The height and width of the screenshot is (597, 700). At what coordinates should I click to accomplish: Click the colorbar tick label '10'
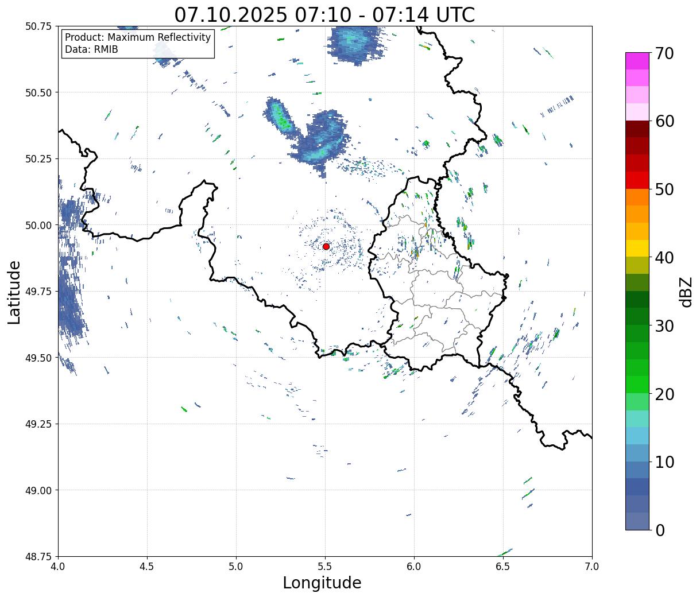[x=664, y=462]
